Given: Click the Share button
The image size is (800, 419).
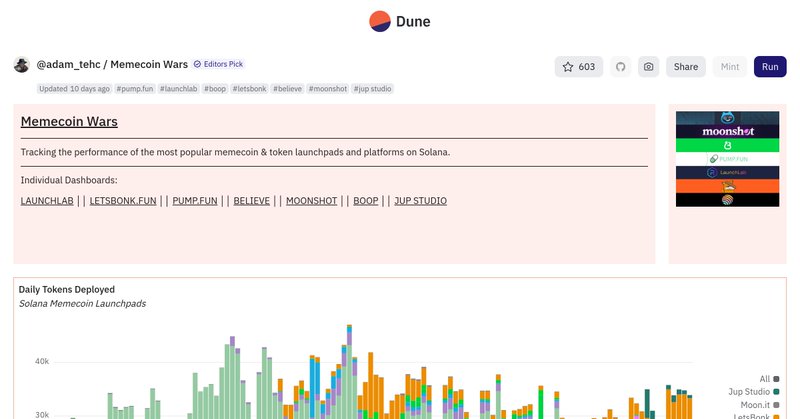Looking at the screenshot, I should 686,67.
